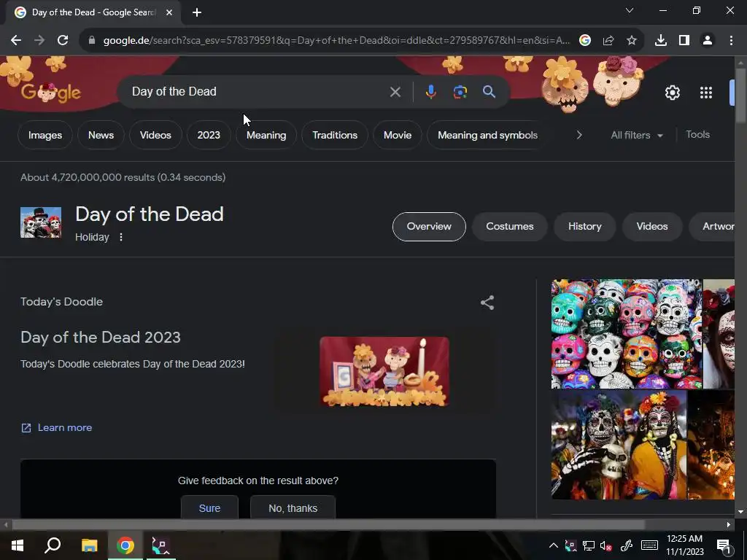
Task: Toggle the Chrome side panel icon
Action: (x=684, y=41)
